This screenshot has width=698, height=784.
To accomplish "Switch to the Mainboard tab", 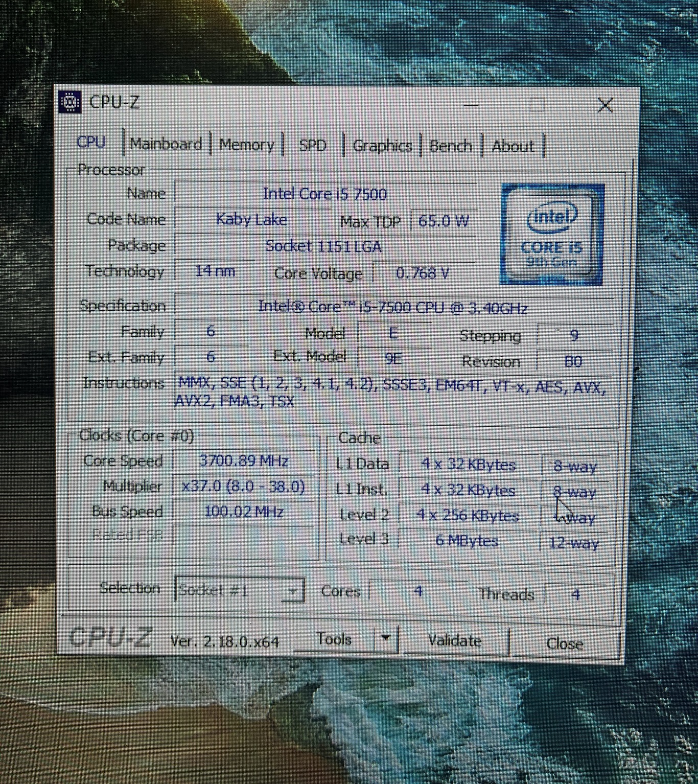I will pos(166,144).
